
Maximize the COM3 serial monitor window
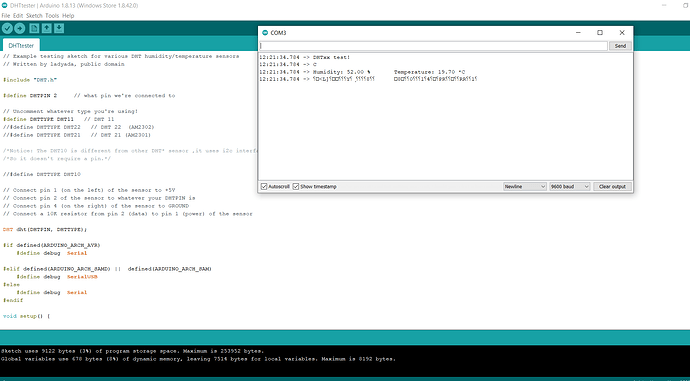coord(600,33)
